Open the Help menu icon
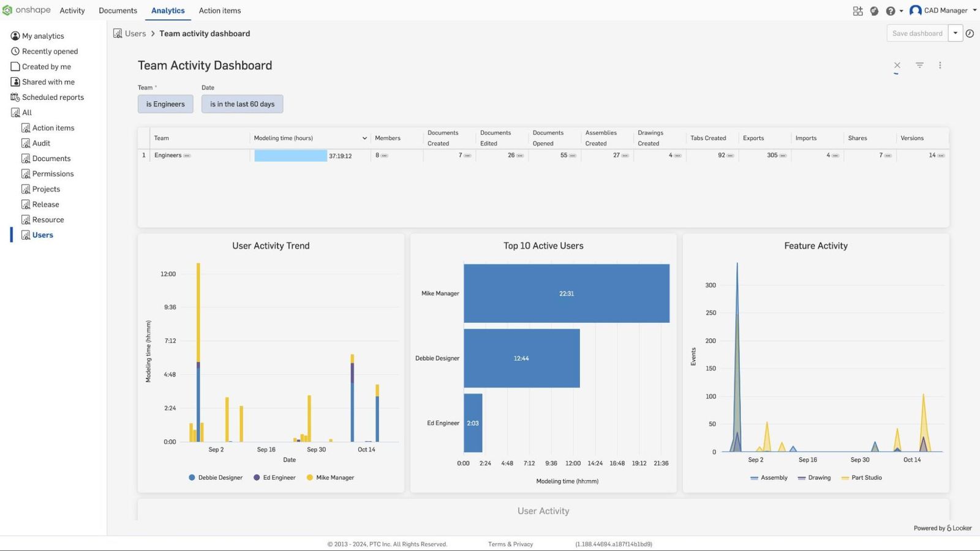This screenshot has width=980, height=551. (890, 10)
